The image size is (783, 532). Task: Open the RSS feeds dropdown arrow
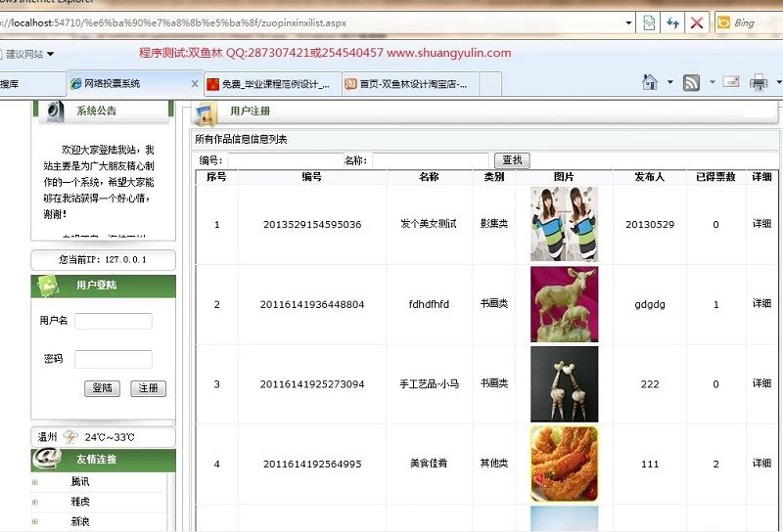[x=713, y=82]
